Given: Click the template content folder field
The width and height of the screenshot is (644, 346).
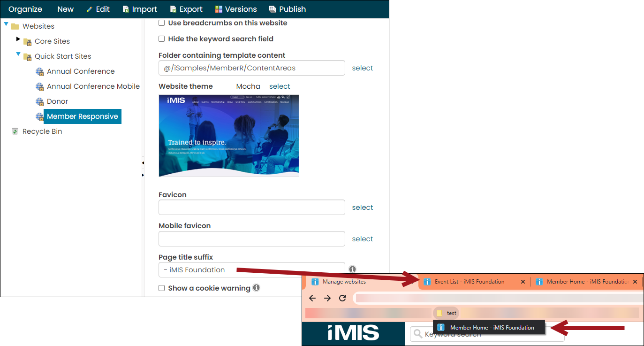Looking at the screenshot, I should (252, 68).
